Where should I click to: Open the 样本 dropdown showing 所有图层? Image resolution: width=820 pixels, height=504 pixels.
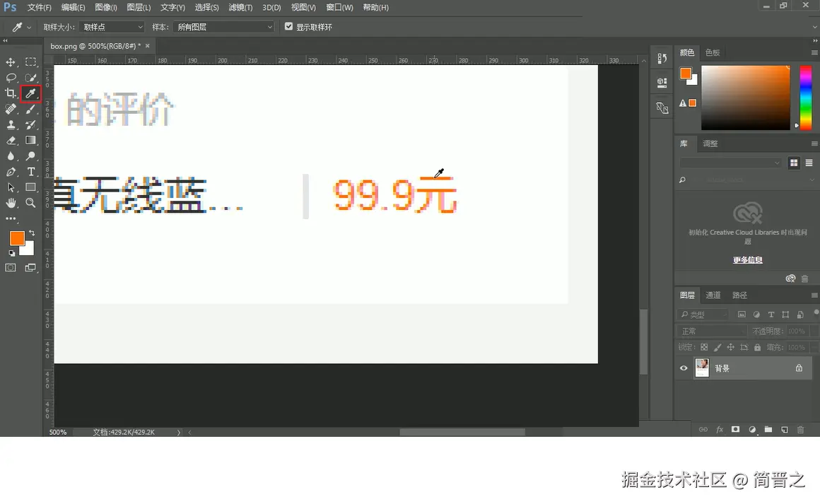pos(223,26)
